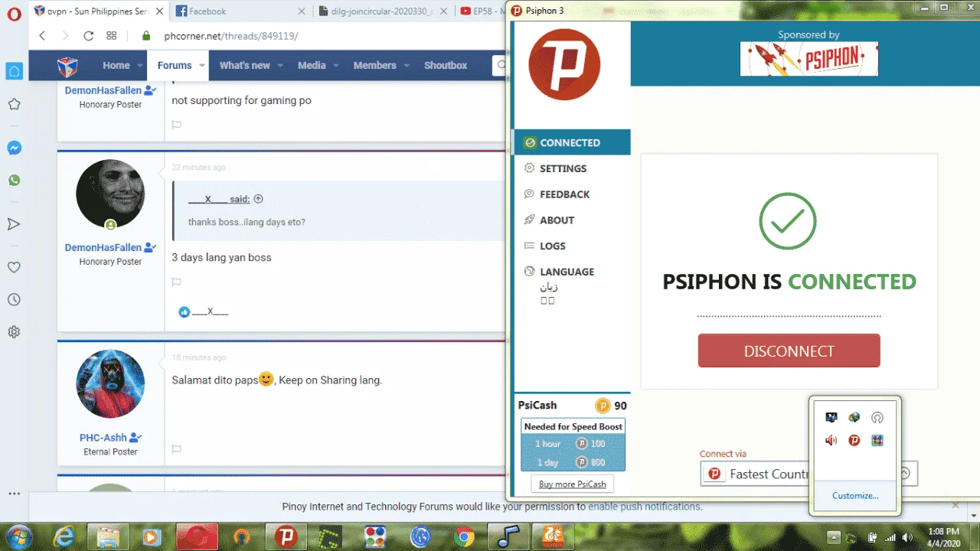The width and height of the screenshot is (980, 551).
Task: Switch to the Facebook browser tab
Action: point(240,11)
